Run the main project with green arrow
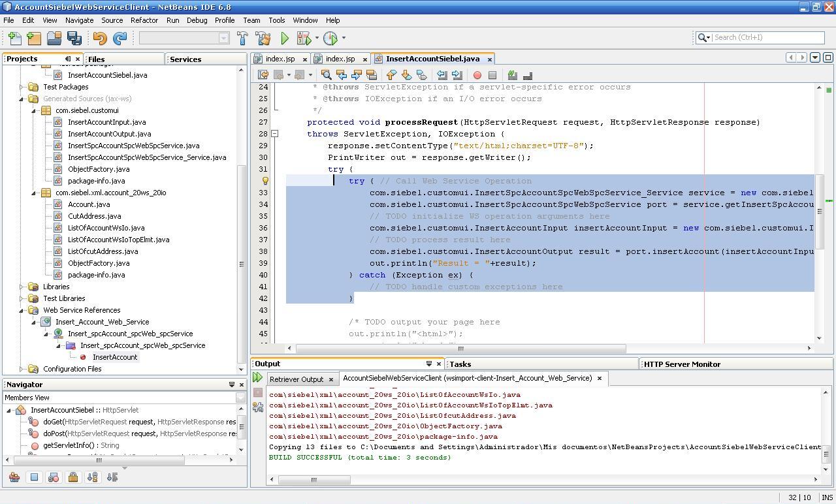Viewport: 836px width, 504px height. tap(284, 38)
